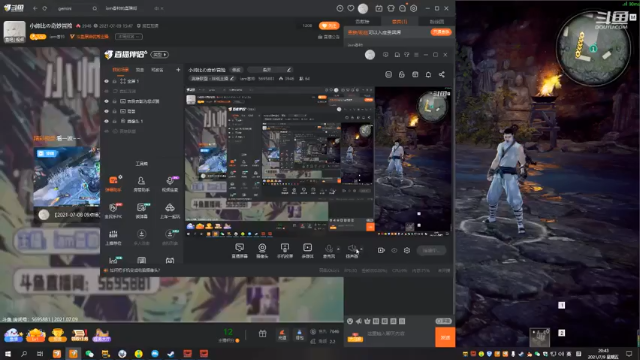
Task: Select the third scene tab in companion
Action: tap(157, 70)
